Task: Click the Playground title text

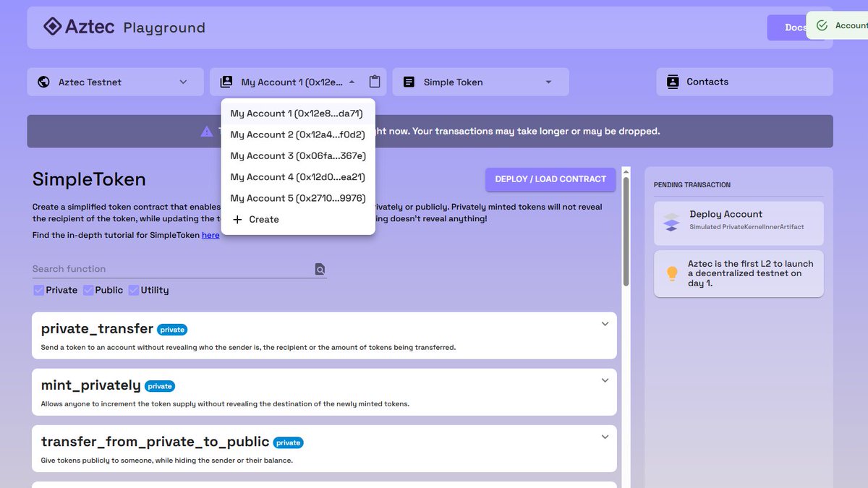Action: pos(164,28)
